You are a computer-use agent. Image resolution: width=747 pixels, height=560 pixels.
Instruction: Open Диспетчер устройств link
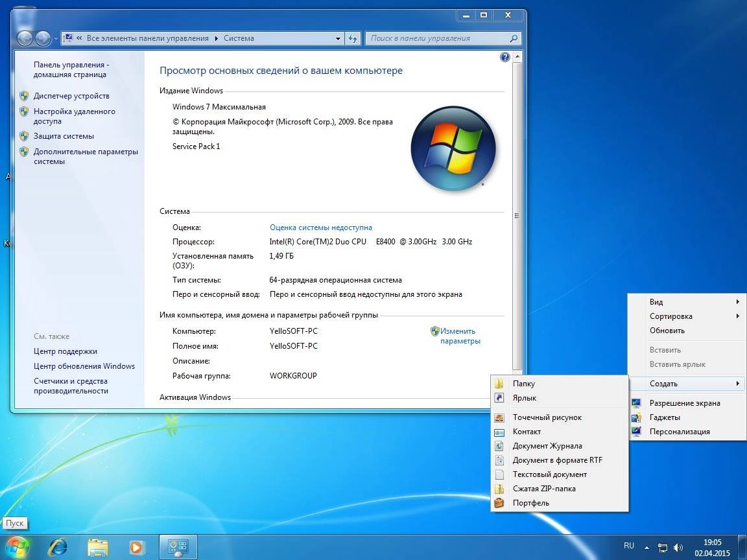click(x=71, y=96)
